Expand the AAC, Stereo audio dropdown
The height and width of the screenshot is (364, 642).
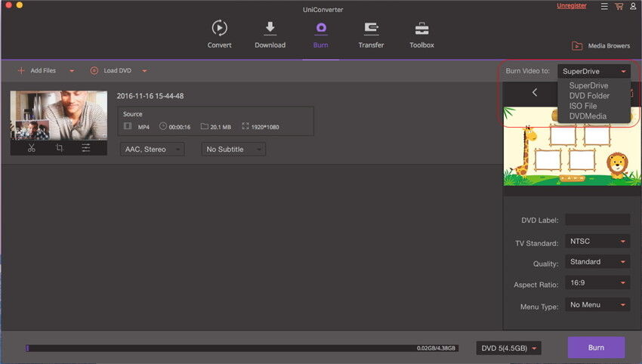click(152, 150)
